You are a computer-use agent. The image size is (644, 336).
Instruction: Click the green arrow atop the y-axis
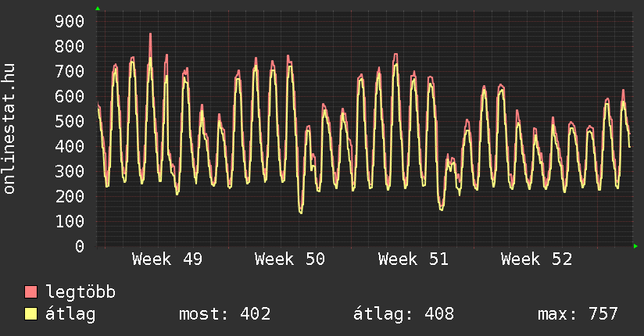click(97, 9)
